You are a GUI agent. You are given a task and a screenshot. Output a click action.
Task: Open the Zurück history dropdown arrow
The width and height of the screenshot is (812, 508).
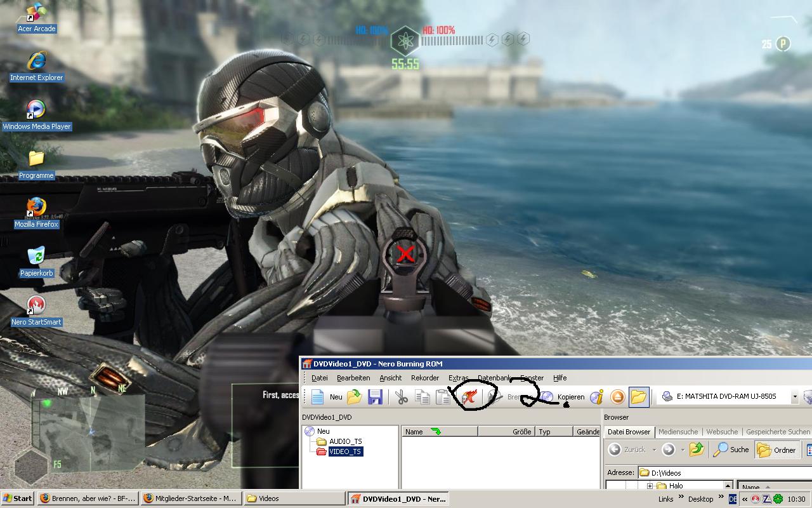[x=654, y=450]
